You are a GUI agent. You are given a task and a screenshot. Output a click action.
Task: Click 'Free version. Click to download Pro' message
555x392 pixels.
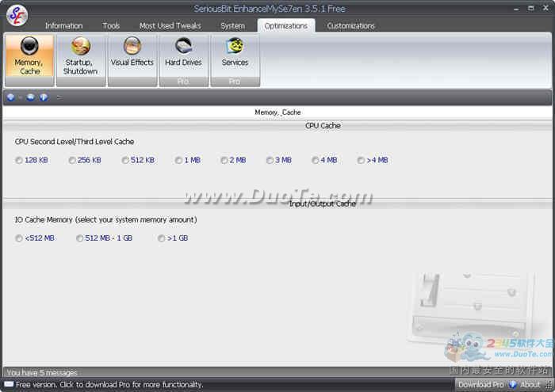click(109, 384)
